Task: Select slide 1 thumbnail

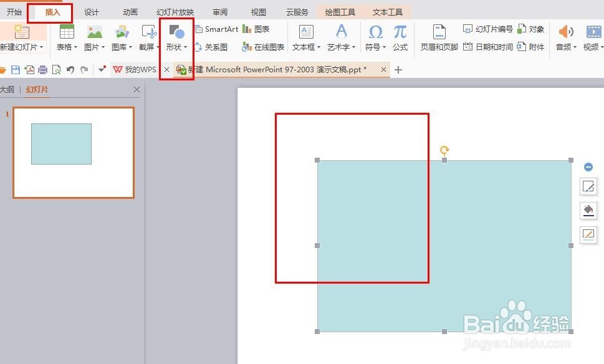Action: click(x=74, y=153)
